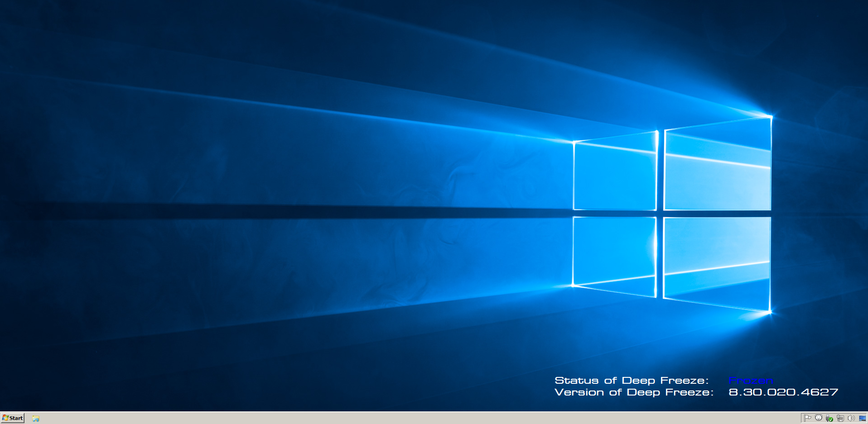Open the Start menu
This screenshot has height=424, width=868.
12,418
